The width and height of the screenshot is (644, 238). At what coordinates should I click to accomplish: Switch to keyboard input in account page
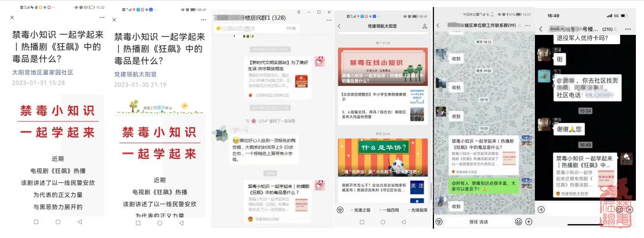pos(341,210)
